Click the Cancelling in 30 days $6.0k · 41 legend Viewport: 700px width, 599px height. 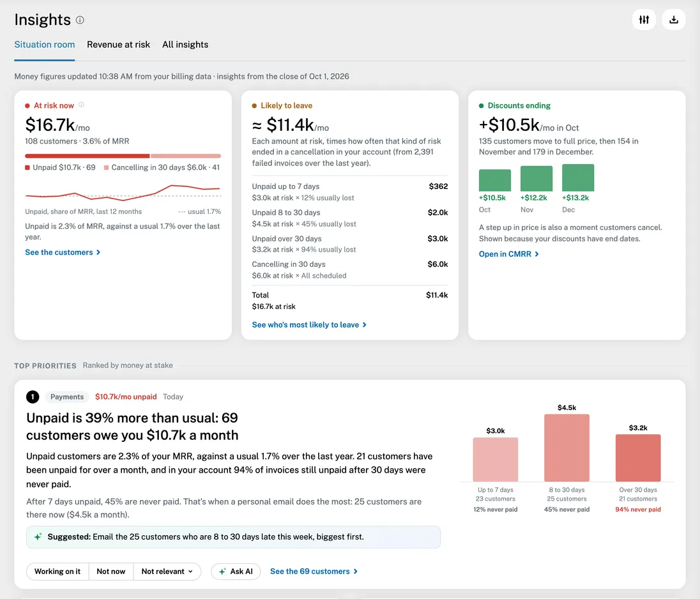[162, 167]
